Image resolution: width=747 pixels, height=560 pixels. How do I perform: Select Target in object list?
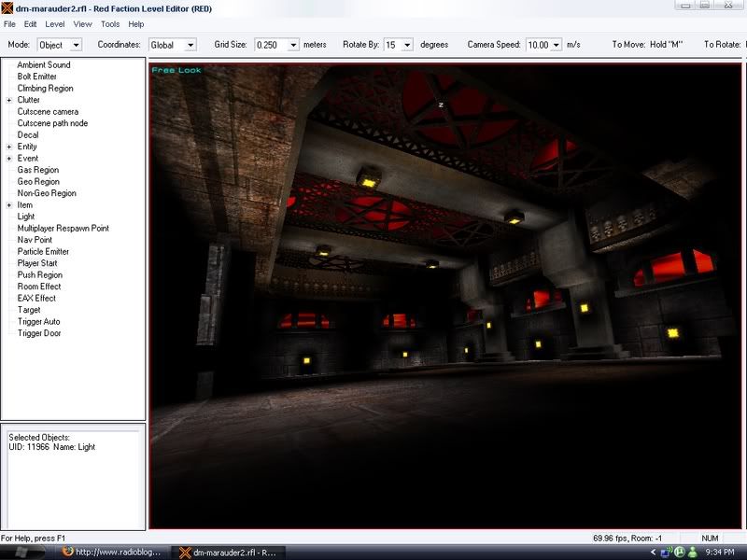click(x=29, y=310)
